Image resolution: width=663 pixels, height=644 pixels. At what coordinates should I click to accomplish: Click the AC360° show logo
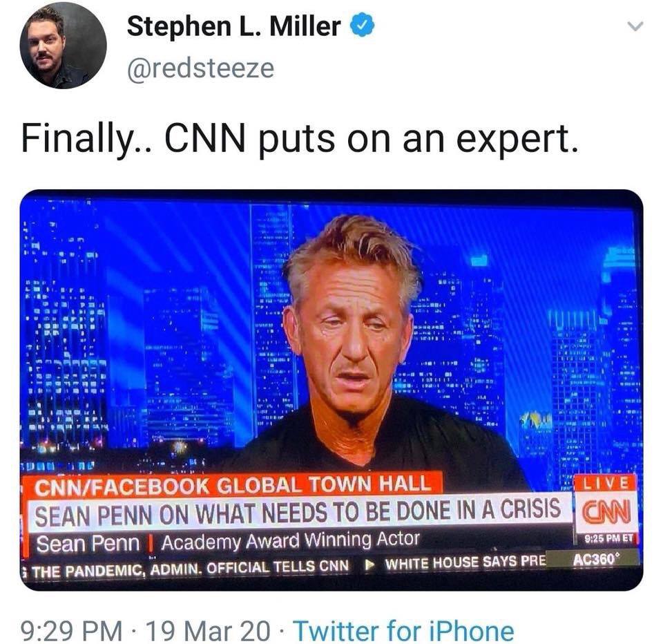pyautogui.click(x=595, y=558)
